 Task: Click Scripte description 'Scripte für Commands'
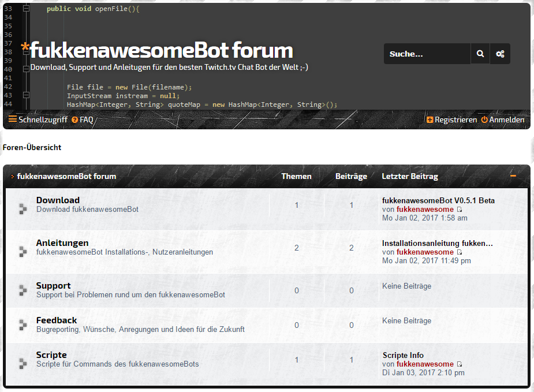[118, 364]
